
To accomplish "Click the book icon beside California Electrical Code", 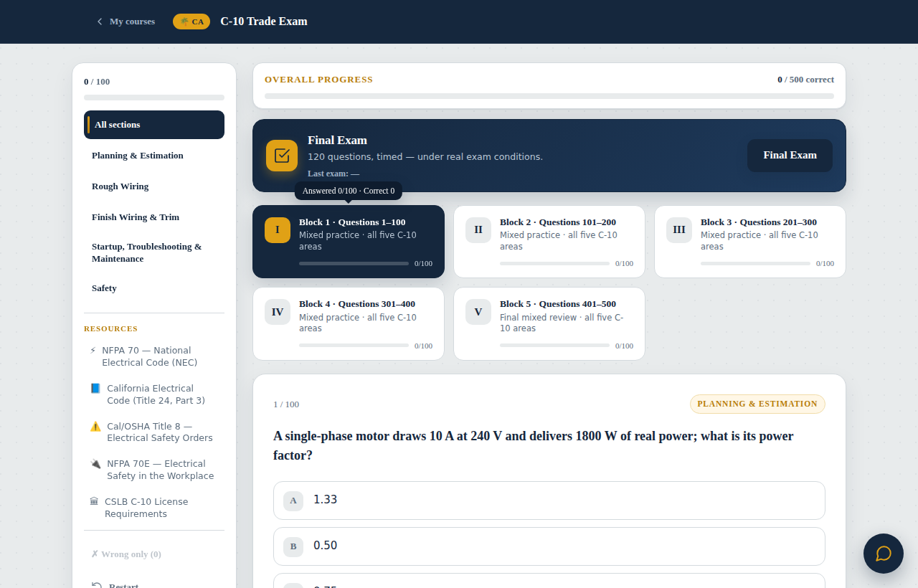I will pyautogui.click(x=95, y=389).
